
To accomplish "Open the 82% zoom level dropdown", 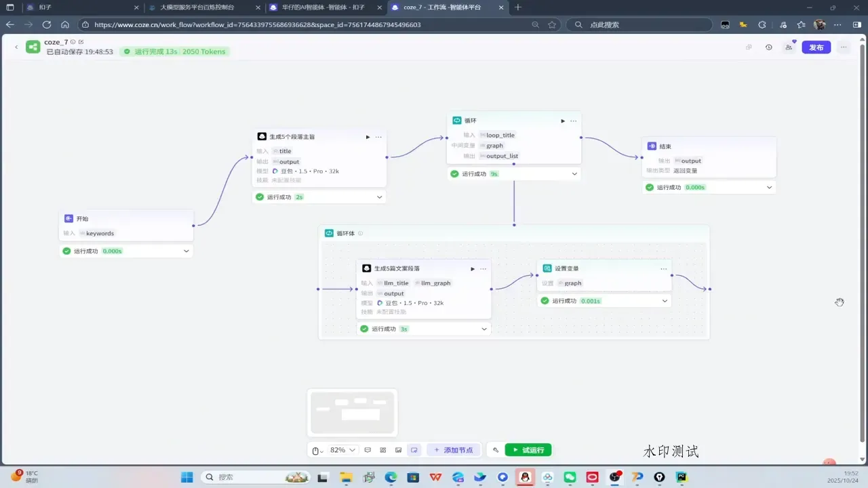I will point(342,450).
